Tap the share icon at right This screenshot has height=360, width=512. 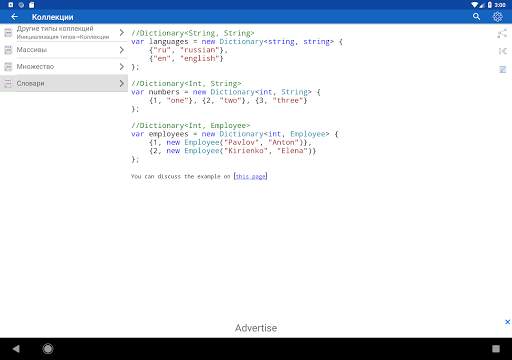click(502, 33)
